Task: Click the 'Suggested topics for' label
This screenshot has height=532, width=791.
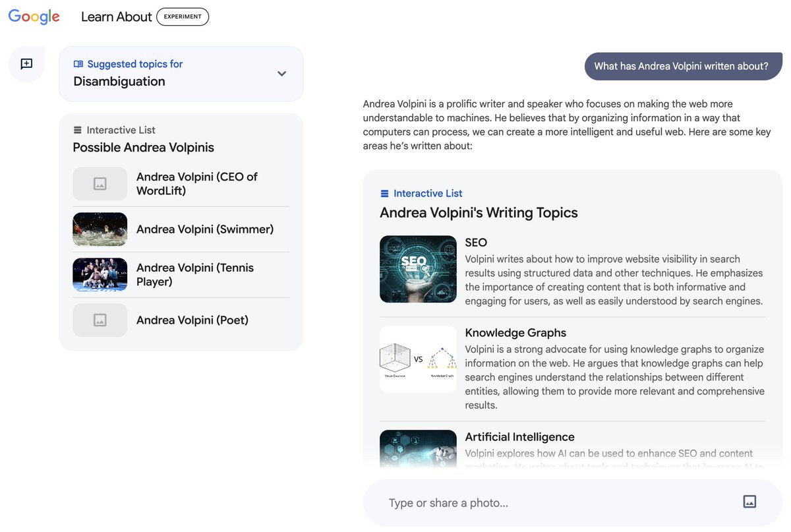Action: click(135, 64)
